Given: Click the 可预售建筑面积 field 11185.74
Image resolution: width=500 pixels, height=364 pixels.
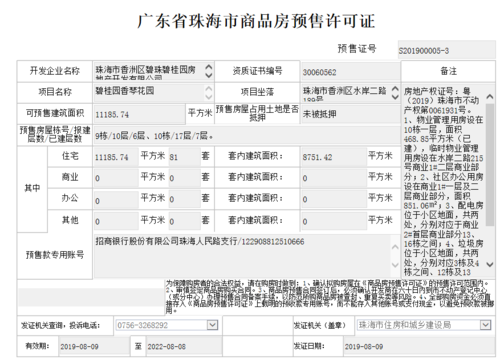Looking at the screenshot, I should pos(139,114).
